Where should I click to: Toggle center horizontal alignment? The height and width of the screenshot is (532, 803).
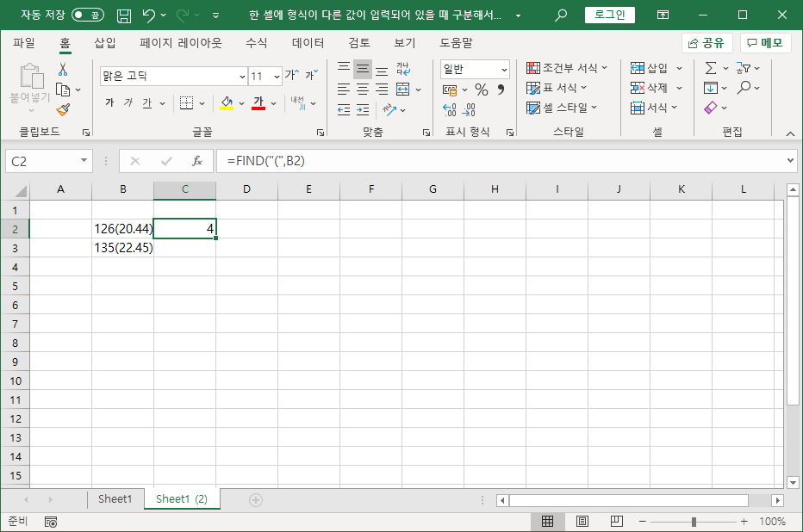click(x=363, y=90)
